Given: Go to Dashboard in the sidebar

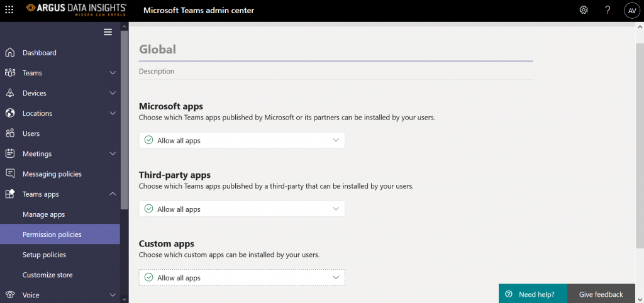Looking at the screenshot, I should pos(60,53).
